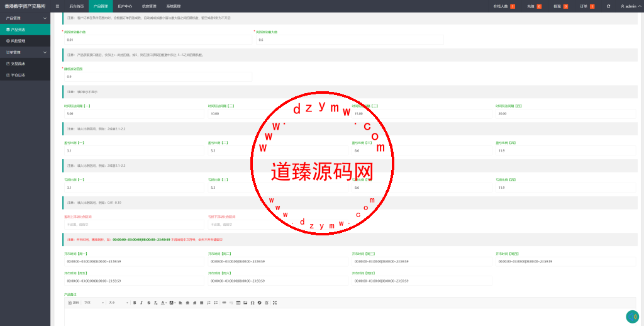
Task: Click the 风控波动最大值 field with 0.6
Action: tap(350, 40)
